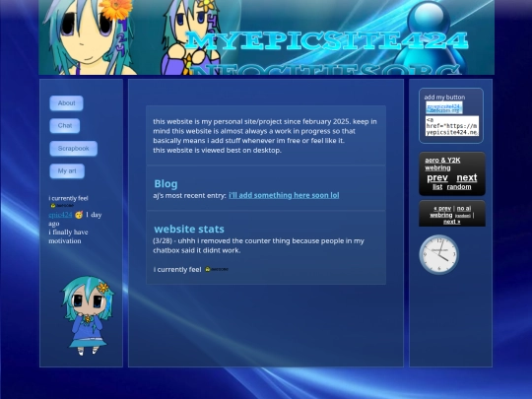Visit a random aero & Y2K webring site
The image size is (532, 399).
coord(459,187)
